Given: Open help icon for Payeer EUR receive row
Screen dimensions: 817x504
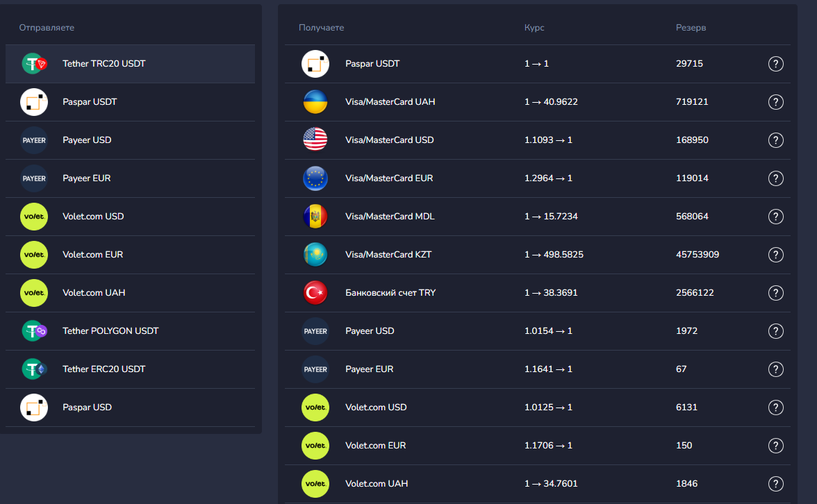Looking at the screenshot, I should (x=776, y=369).
